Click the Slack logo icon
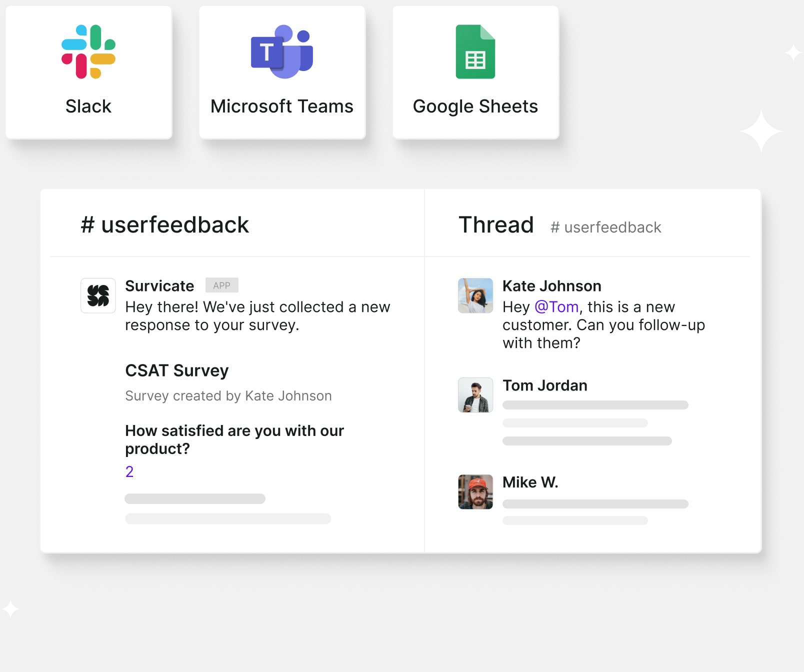 [88, 51]
